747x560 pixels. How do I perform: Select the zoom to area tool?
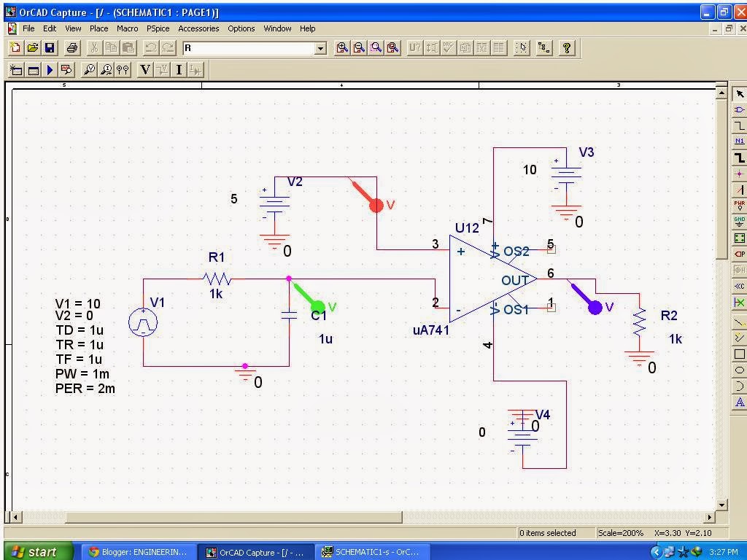coord(376,47)
